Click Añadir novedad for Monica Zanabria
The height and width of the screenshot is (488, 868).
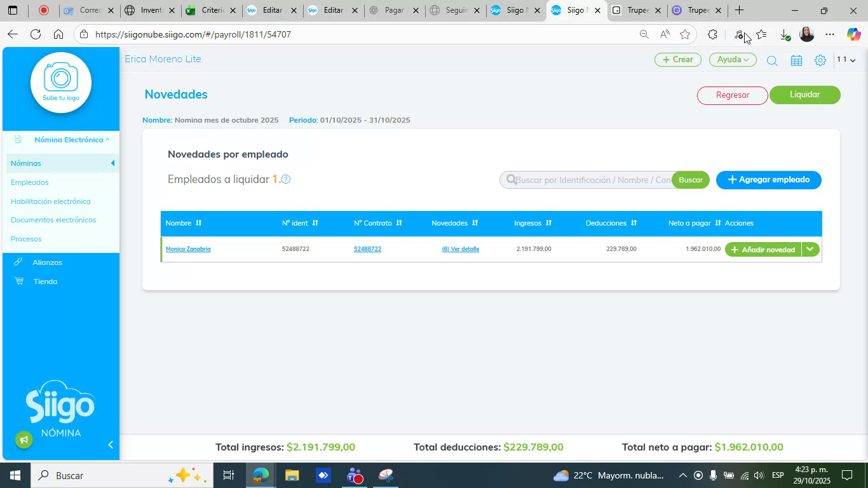click(763, 249)
